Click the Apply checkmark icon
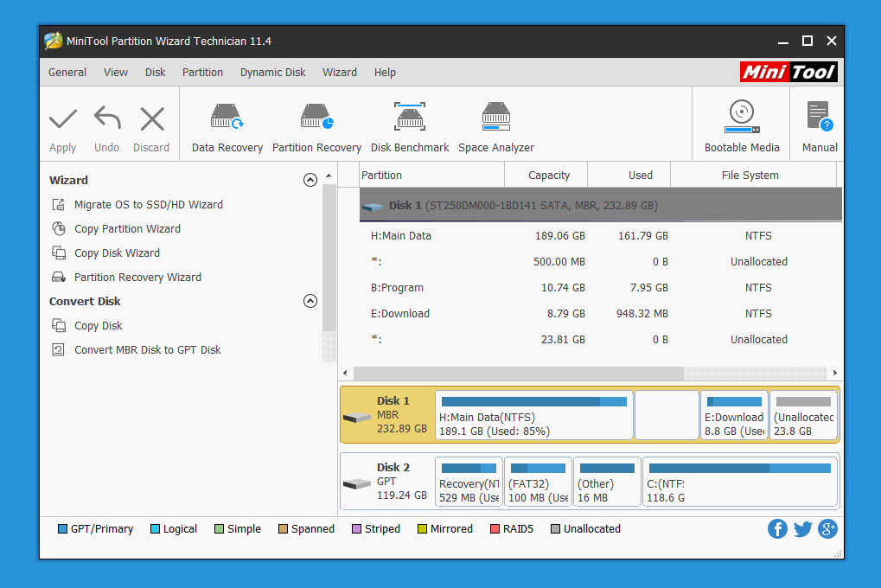Viewport: 881px width, 588px height. 62,118
